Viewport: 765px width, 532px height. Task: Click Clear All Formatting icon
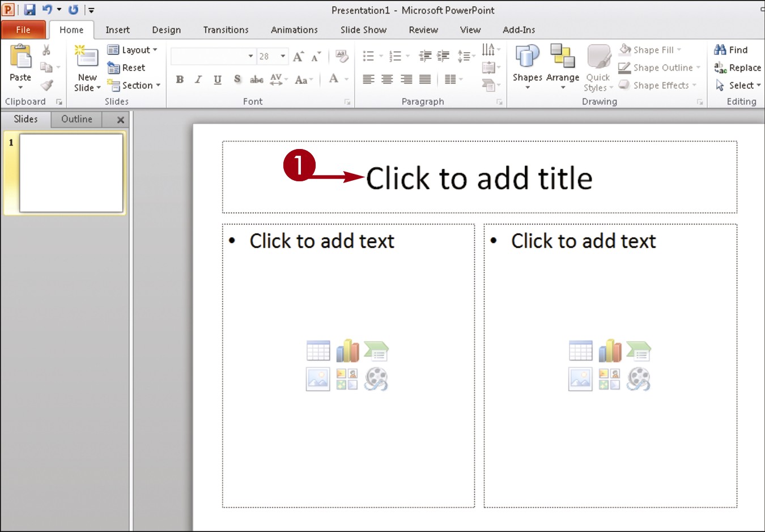tap(341, 56)
